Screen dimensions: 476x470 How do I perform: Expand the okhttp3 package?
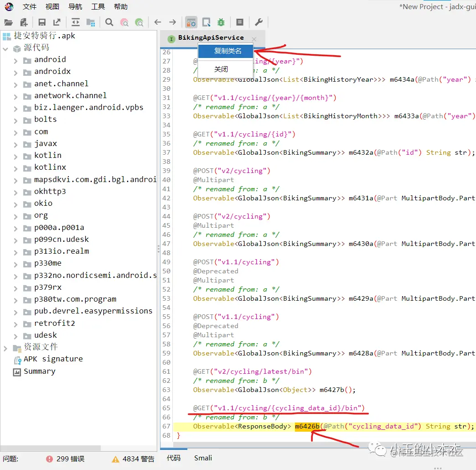(x=16, y=192)
